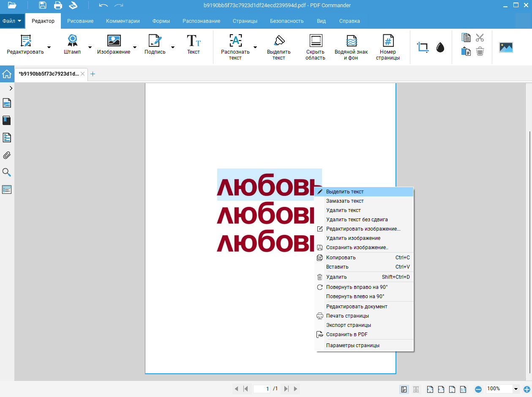Select the Скрыть область tool

(316, 47)
